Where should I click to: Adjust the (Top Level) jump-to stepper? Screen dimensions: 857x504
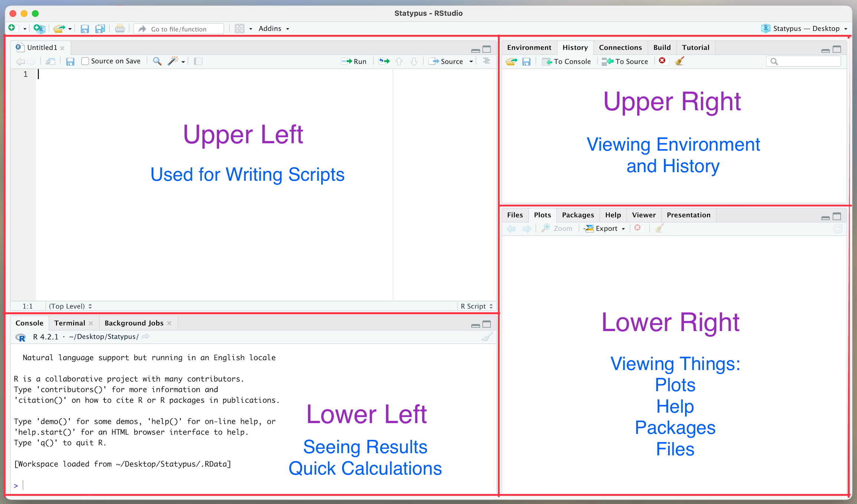tap(70, 306)
